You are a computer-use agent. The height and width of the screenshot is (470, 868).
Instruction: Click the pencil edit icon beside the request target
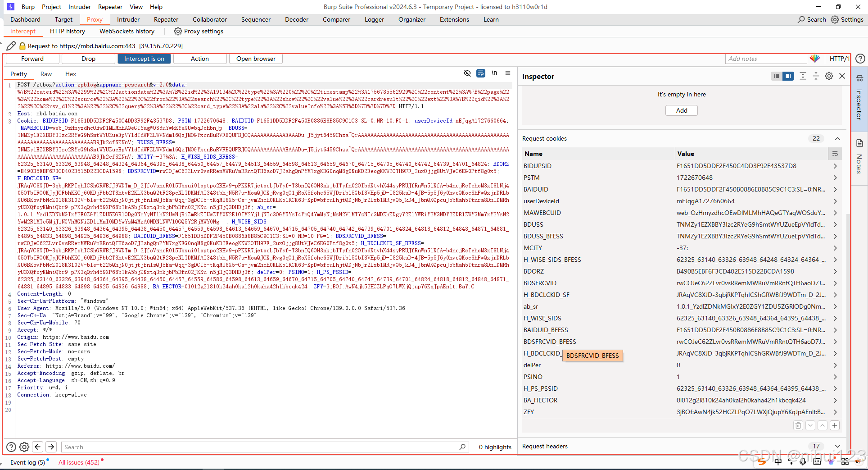pyautogui.click(x=11, y=46)
